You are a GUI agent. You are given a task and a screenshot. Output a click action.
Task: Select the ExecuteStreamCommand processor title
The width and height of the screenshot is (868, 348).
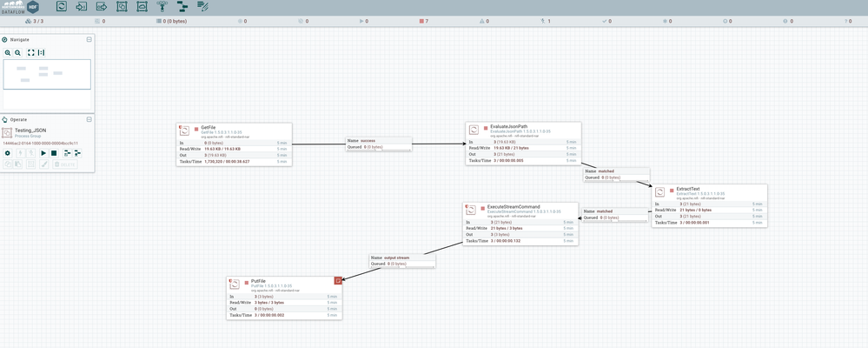pos(514,207)
